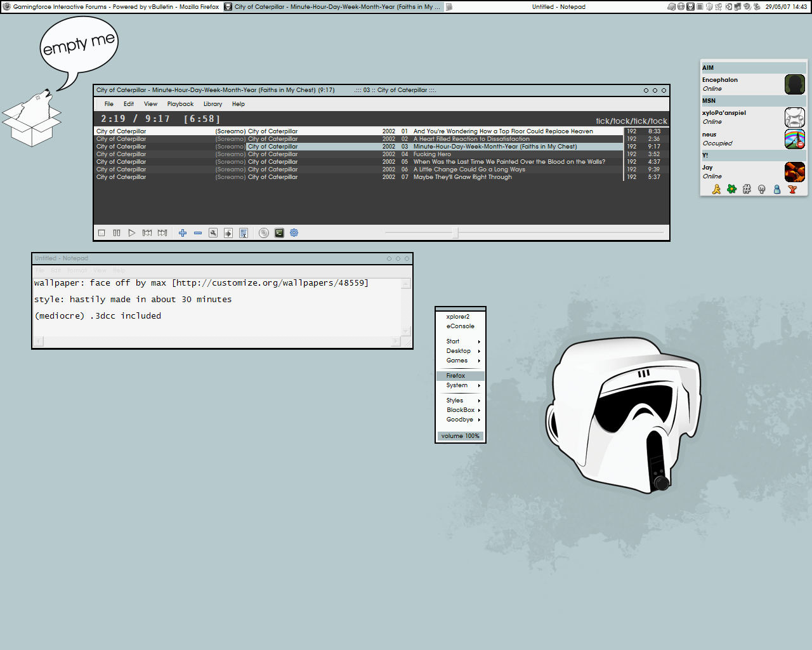The height and width of the screenshot is (650, 812).
Task: Pause the current track
Action: 117,233
